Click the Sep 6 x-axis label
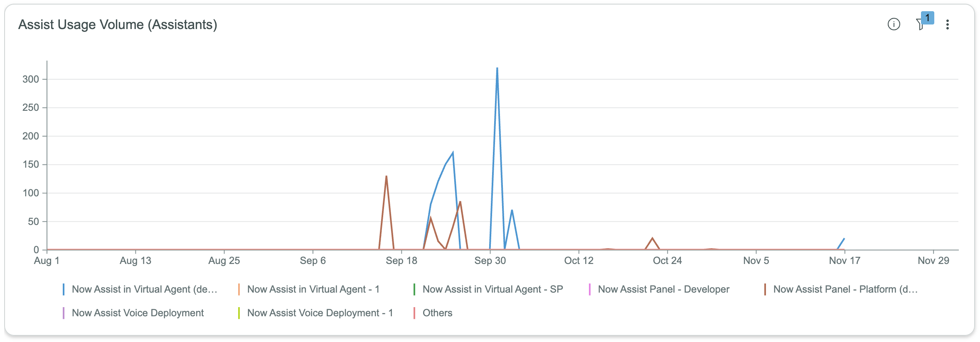 313,261
